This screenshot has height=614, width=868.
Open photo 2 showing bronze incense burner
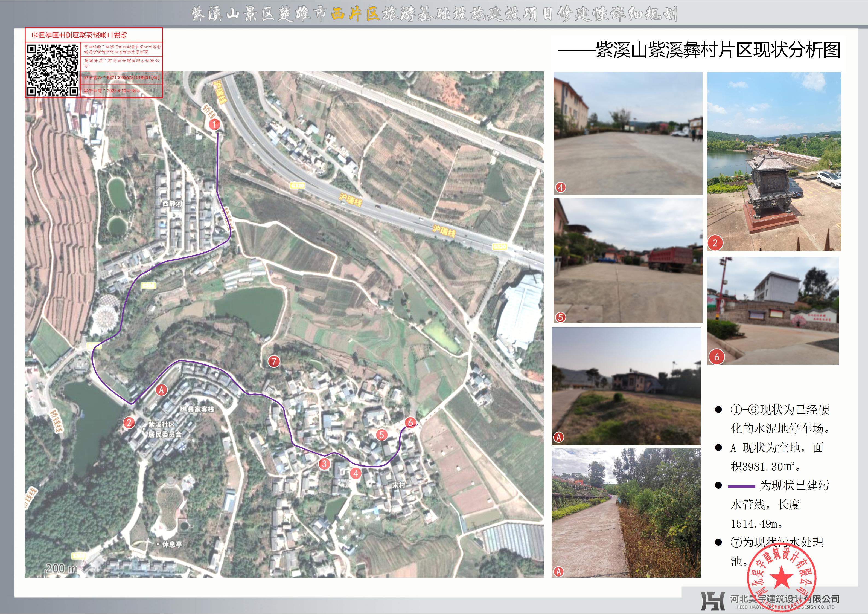click(774, 161)
